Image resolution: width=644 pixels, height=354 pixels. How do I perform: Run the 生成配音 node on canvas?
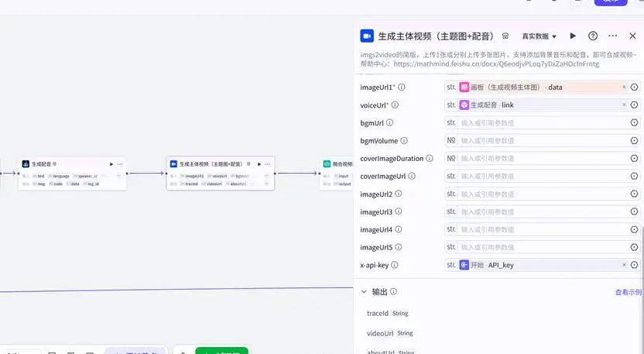click(111, 164)
